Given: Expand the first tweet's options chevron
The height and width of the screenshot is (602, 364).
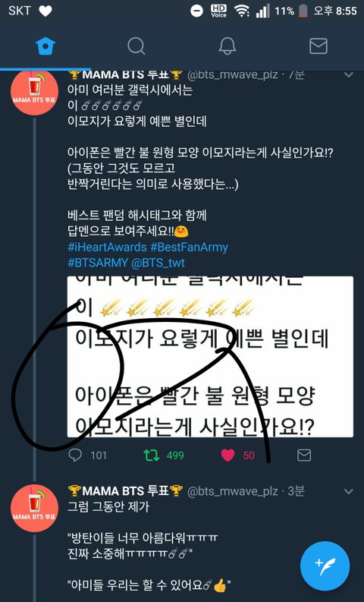Looking at the screenshot, I should coord(349,75).
